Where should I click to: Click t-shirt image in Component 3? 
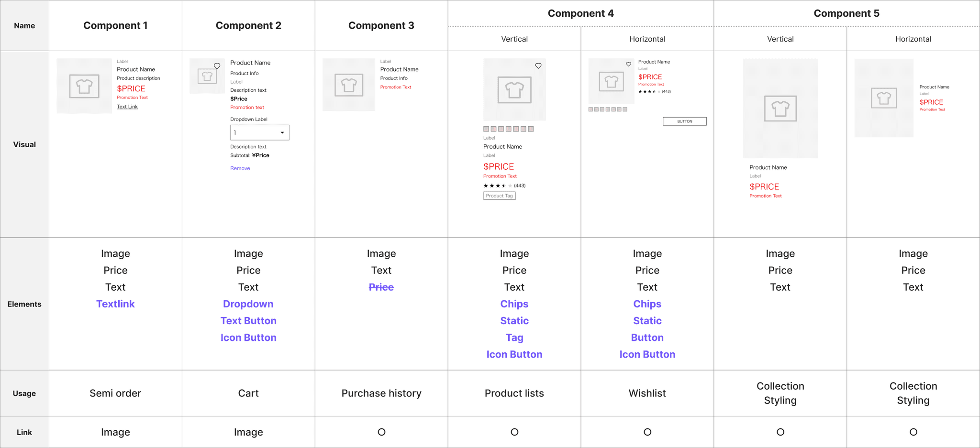[x=349, y=85]
